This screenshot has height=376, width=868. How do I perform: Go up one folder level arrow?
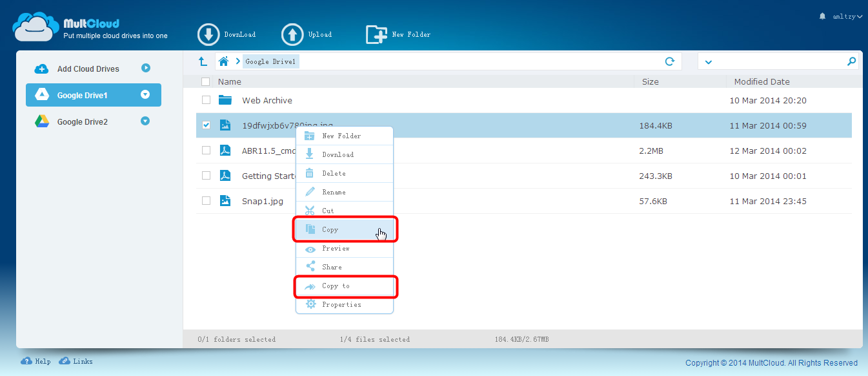point(203,61)
